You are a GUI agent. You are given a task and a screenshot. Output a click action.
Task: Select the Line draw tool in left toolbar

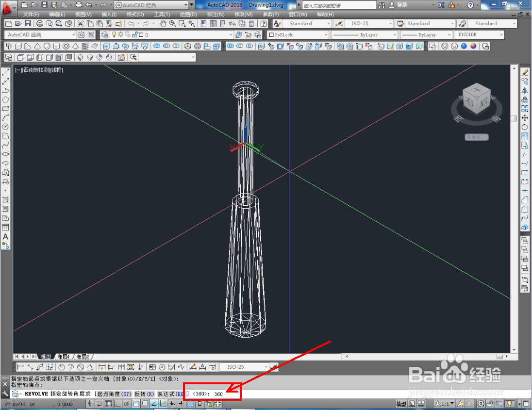pos(5,72)
